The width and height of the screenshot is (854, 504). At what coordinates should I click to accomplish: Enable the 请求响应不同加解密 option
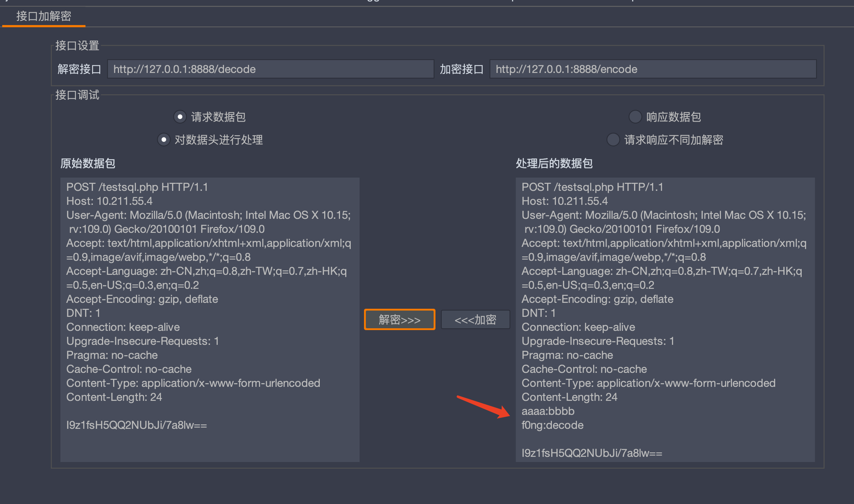pyautogui.click(x=613, y=140)
